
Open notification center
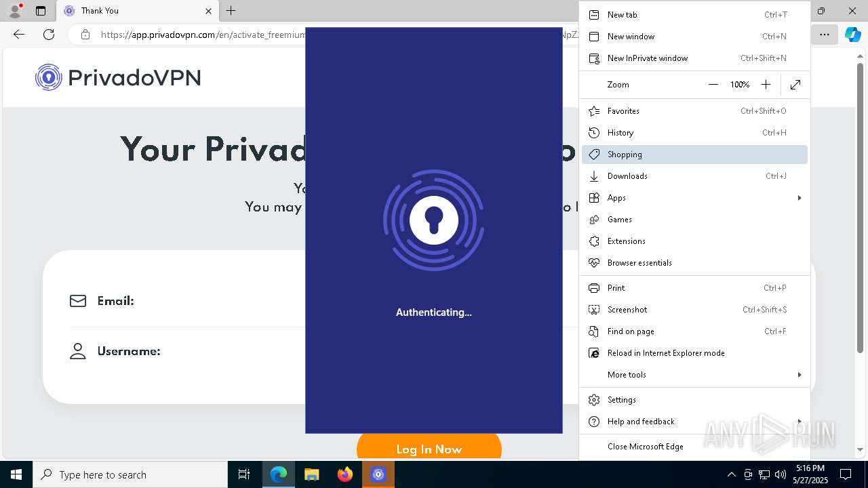[x=846, y=474]
